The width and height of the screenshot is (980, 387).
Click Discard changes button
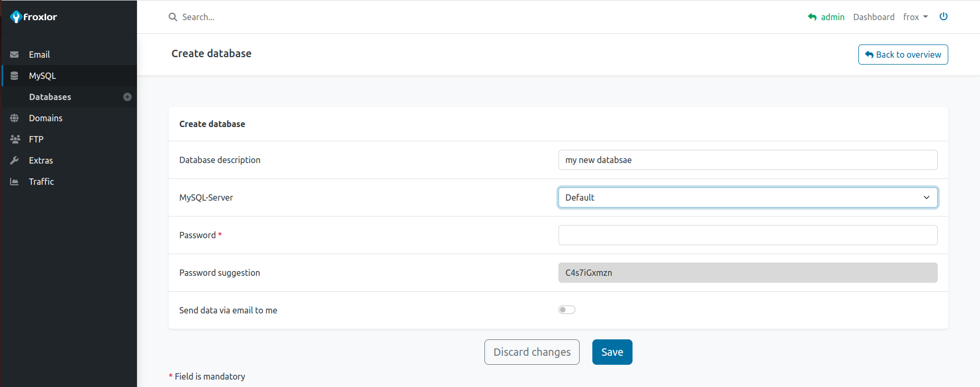coord(532,352)
